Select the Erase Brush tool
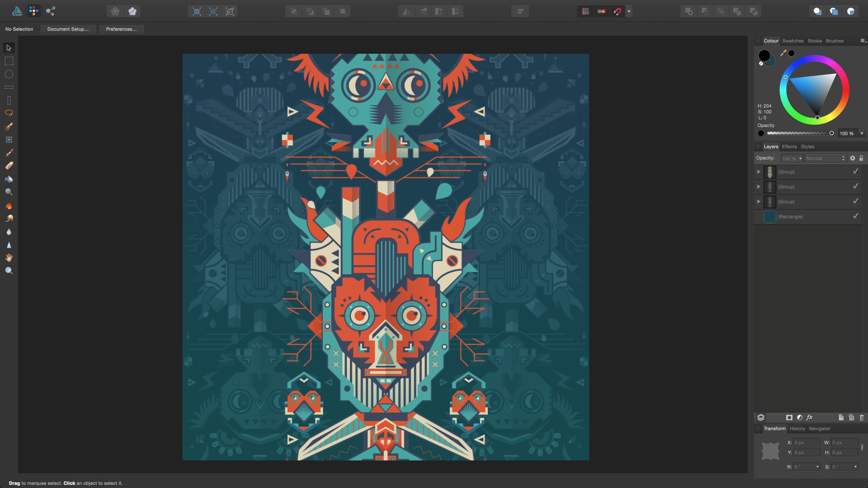Screen dimensions: 868x488 coord(9,166)
